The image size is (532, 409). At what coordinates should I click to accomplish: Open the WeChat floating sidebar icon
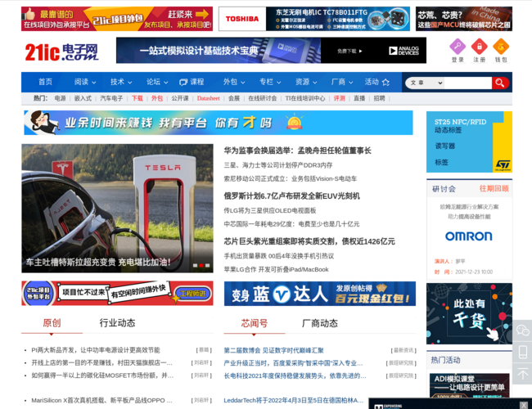[x=522, y=330]
